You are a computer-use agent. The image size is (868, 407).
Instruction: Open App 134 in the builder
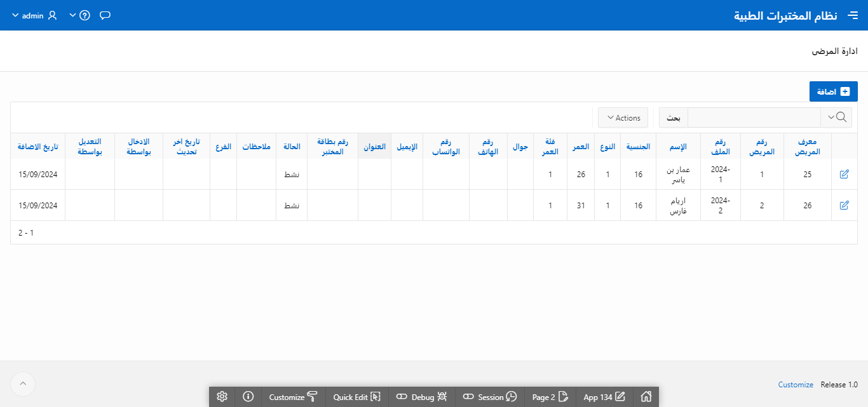click(604, 397)
